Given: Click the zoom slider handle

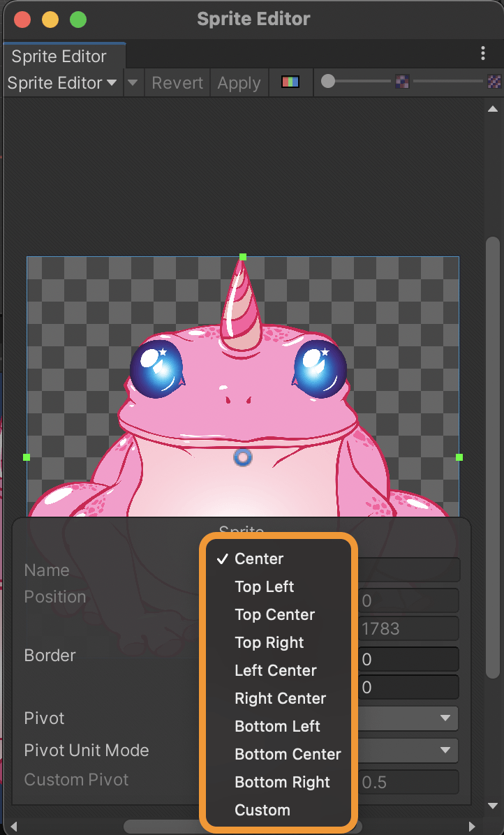Looking at the screenshot, I should tap(328, 82).
